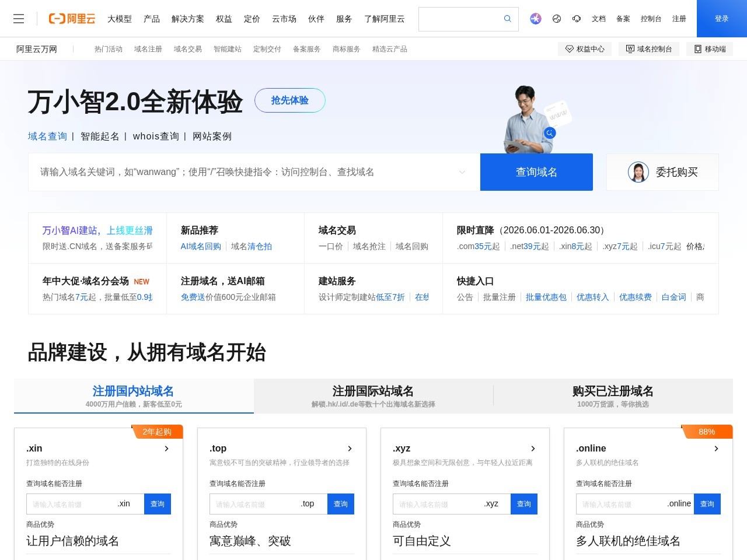Viewport: 747px width, 560px height.
Task: Open 权益中心 with the diamond icon
Action: 585,49
